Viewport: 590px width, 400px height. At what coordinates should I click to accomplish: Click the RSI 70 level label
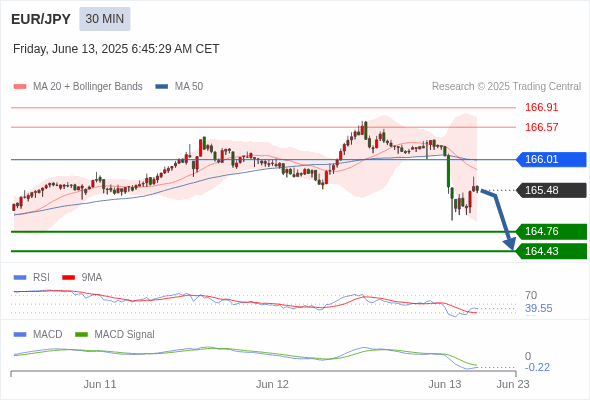[531, 295]
